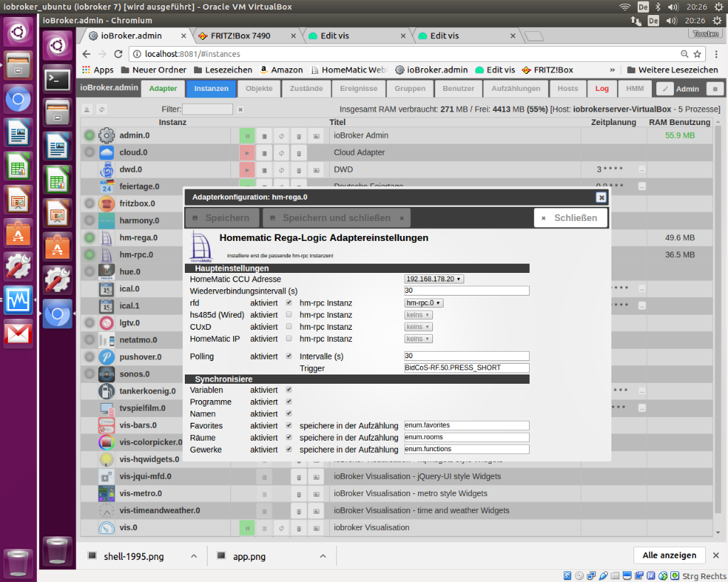The width and height of the screenshot is (728, 582).
Task: Enable CUxD aktiviert checkbox
Action: click(289, 327)
